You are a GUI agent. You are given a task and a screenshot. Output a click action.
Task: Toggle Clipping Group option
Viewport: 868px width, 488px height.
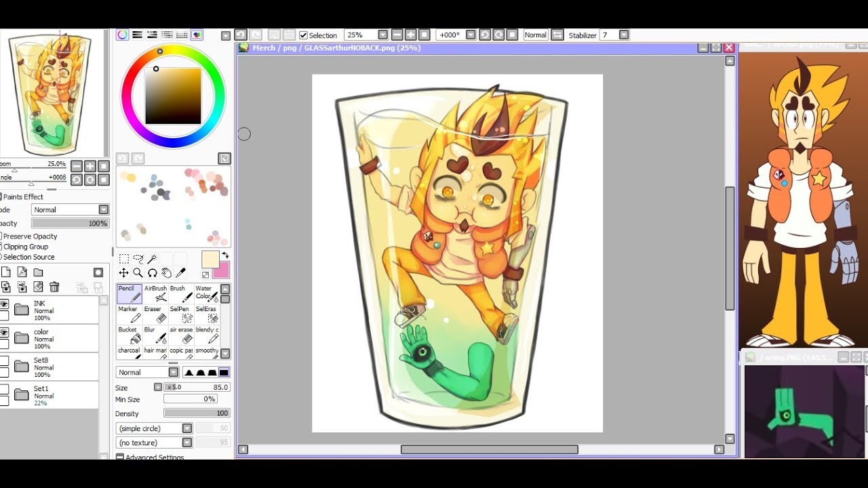pos(24,247)
